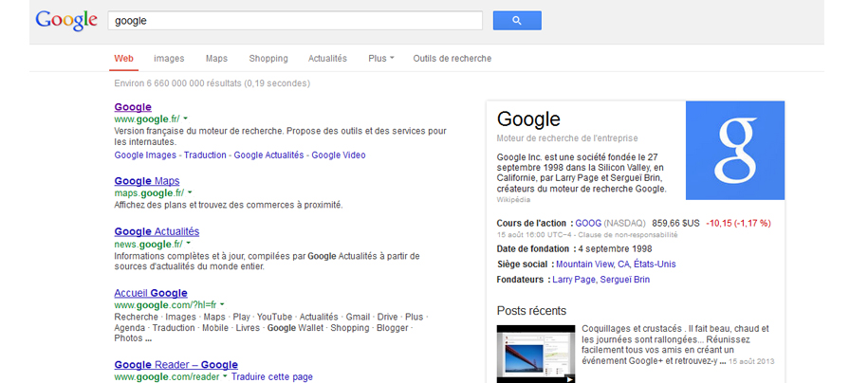Open the Google+ recent post video thumbnail
The width and height of the screenshot is (868, 383).
pyautogui.click(x=536, y=354)
